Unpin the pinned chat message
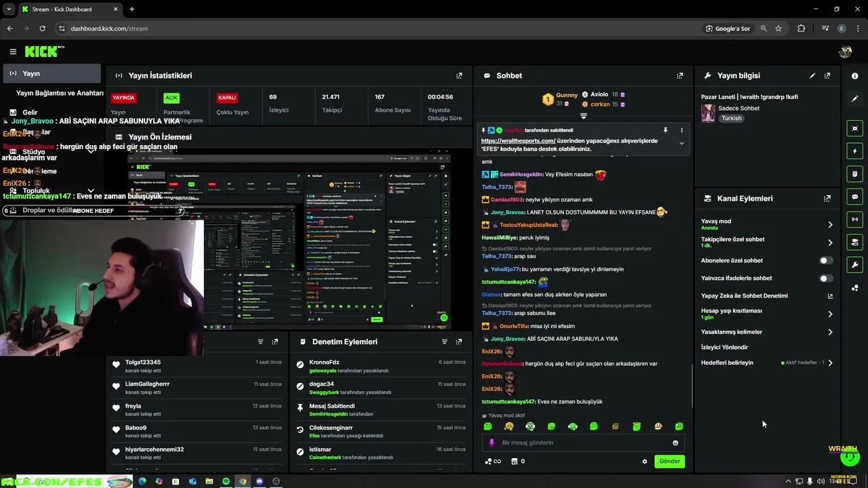Screen dimensions: 868x488 coord(665,130)
